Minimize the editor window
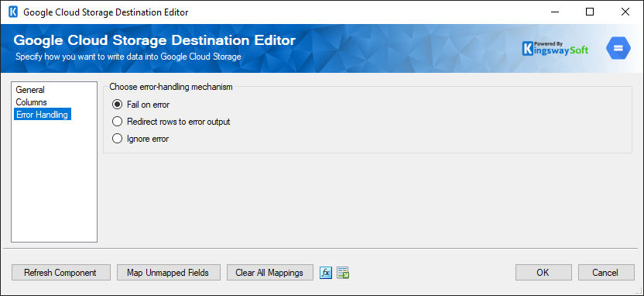 click(x=554, y=12)
